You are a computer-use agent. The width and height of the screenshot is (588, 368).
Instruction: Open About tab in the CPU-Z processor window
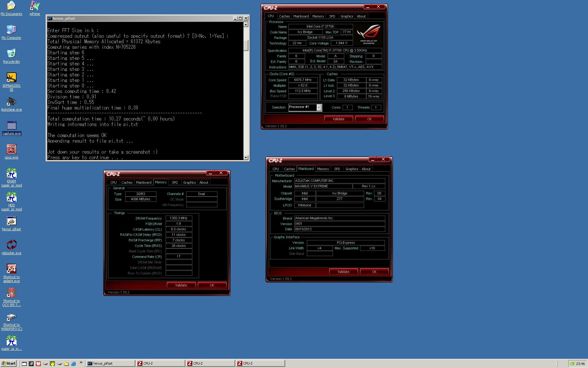point(361,16)
